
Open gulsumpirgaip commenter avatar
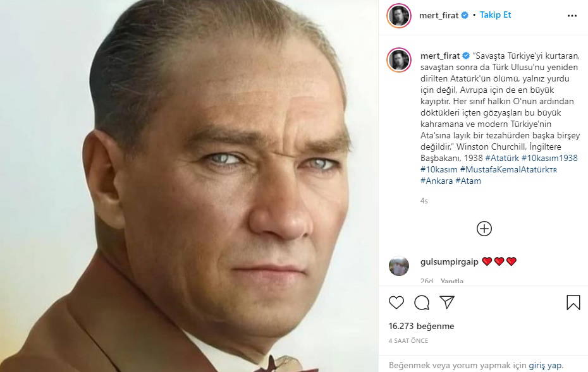(399, 266)
